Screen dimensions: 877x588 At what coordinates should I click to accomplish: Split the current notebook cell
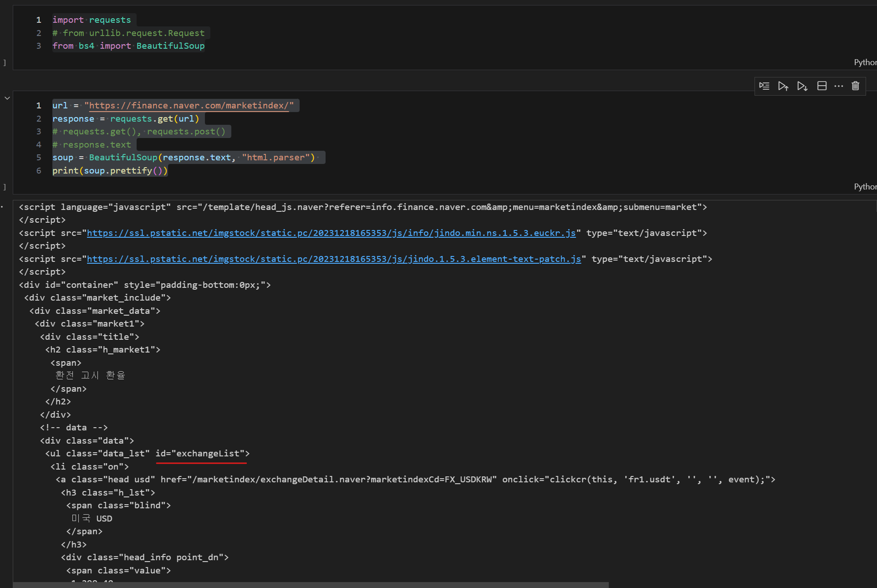(x=822, y=86)
